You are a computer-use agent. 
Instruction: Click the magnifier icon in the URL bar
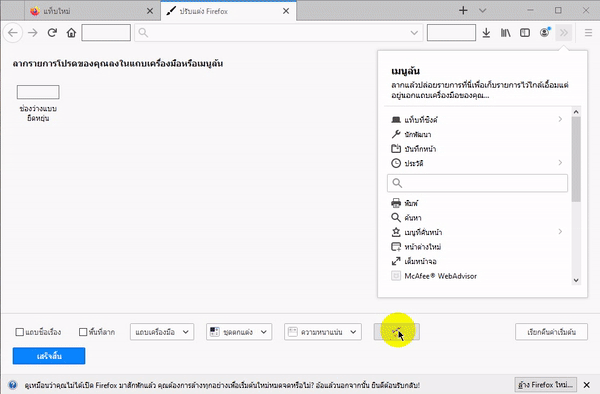(x=143, y=33)
